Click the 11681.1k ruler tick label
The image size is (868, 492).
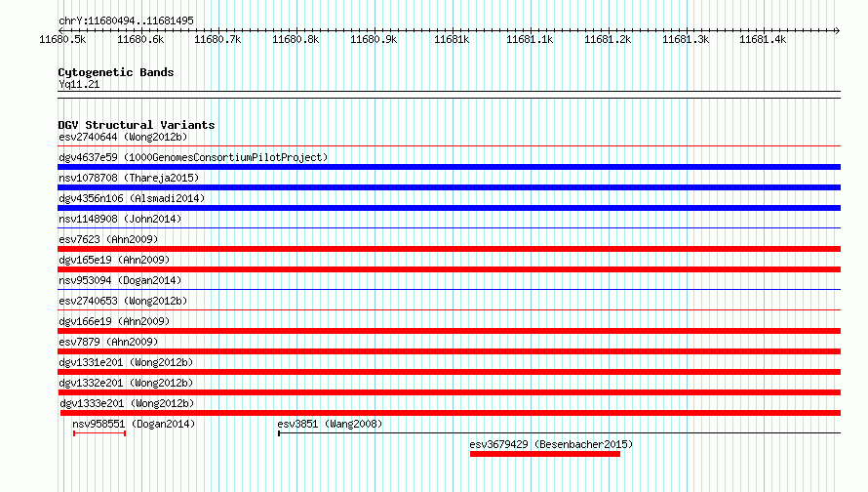[x=530, y=39]
